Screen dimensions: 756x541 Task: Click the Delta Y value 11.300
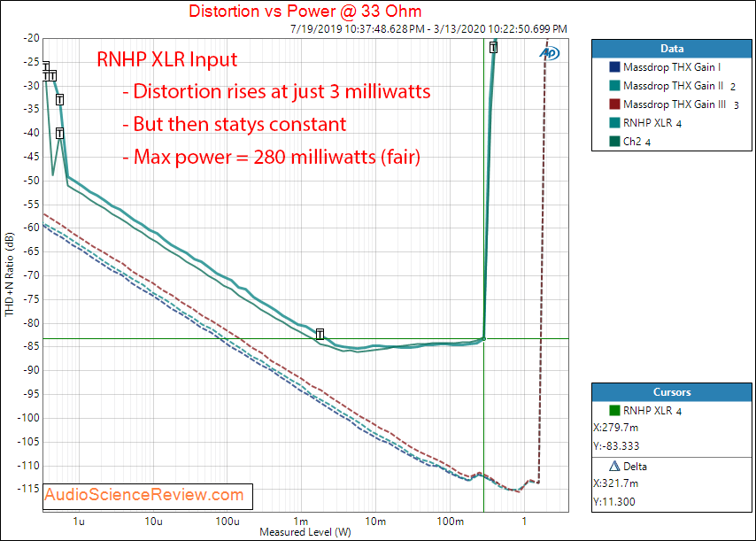tap(614, 501)
